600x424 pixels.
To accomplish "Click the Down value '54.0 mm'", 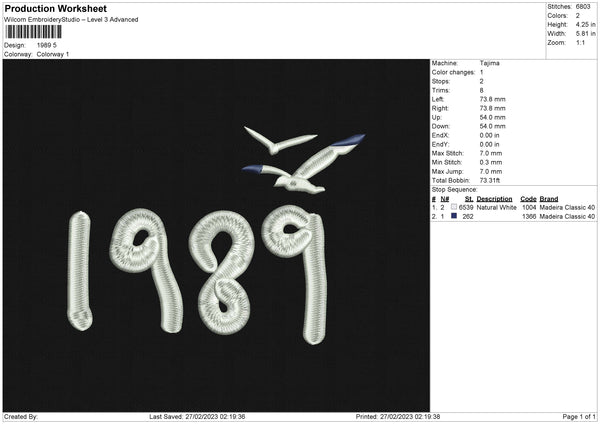I will (492, 126).
